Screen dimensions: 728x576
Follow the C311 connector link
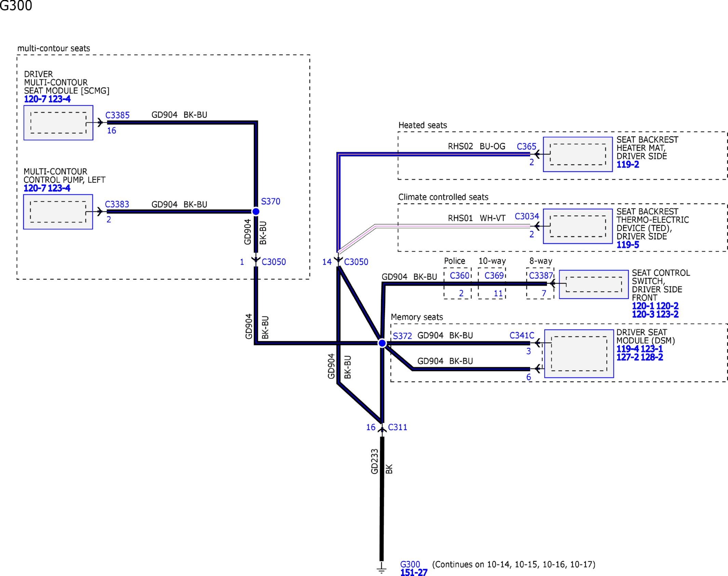click(x=397, y=427)
